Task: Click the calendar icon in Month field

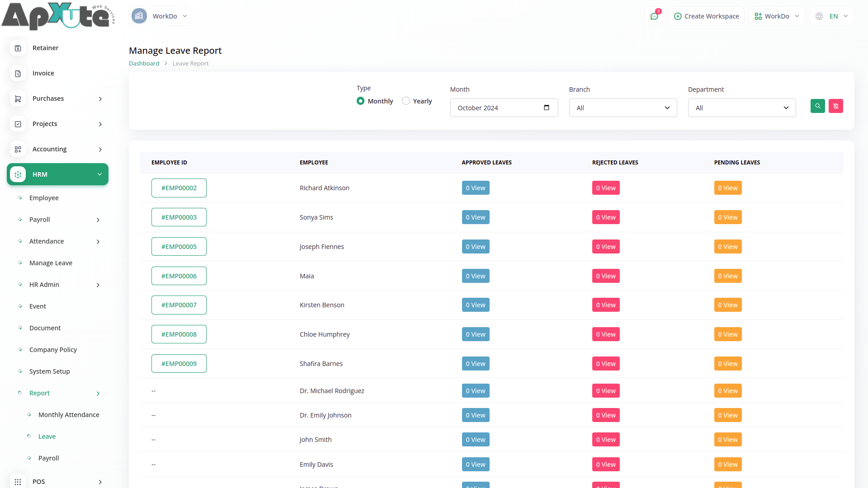Action: click(x=547, y=108)
